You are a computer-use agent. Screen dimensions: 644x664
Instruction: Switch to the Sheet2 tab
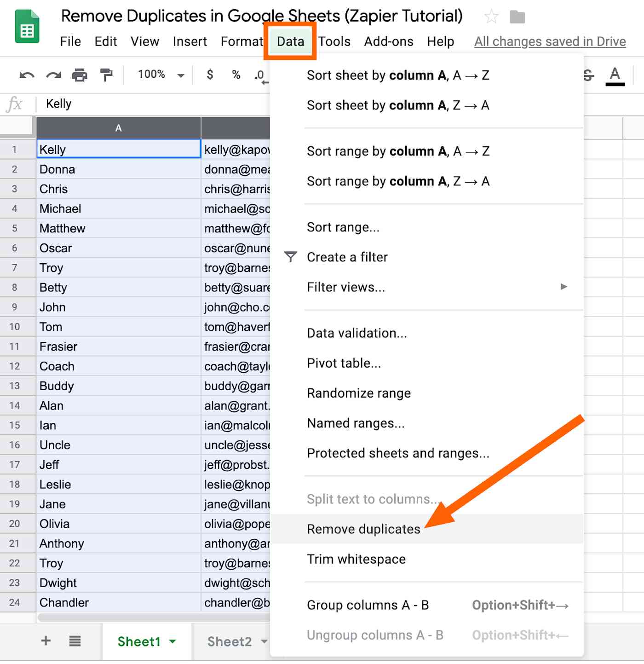click(230, 641)
